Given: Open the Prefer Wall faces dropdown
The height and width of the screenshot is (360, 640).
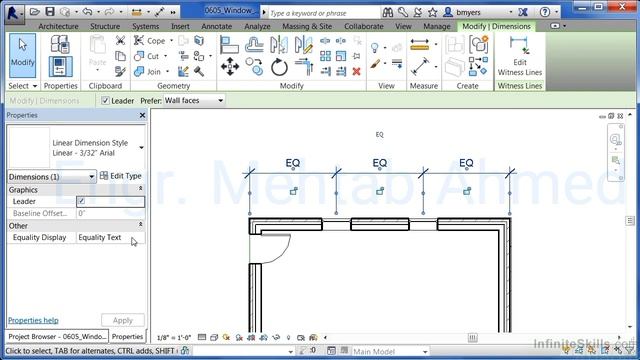Looking at the screenshot, I should 194,100.
